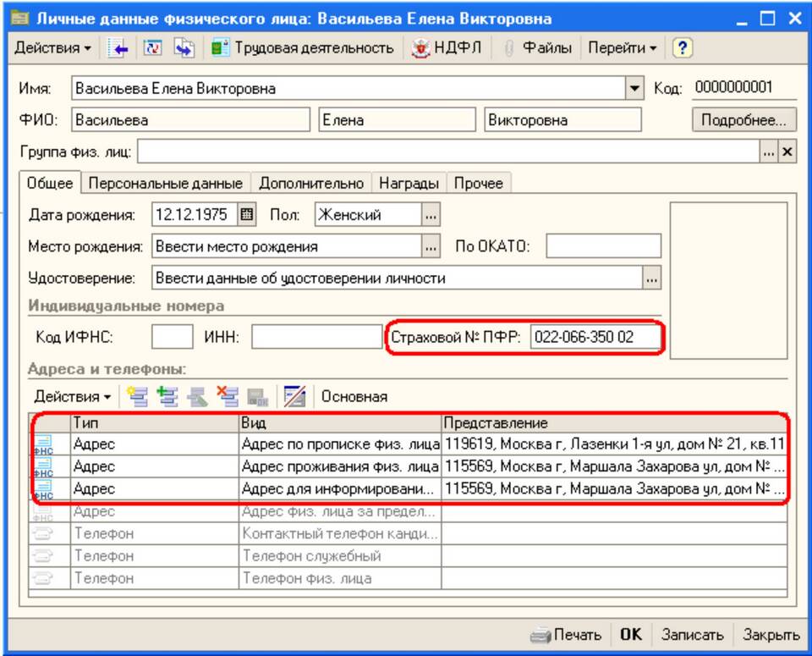
Task: Click the Подробнее... button
Action: tap(743, 120)
